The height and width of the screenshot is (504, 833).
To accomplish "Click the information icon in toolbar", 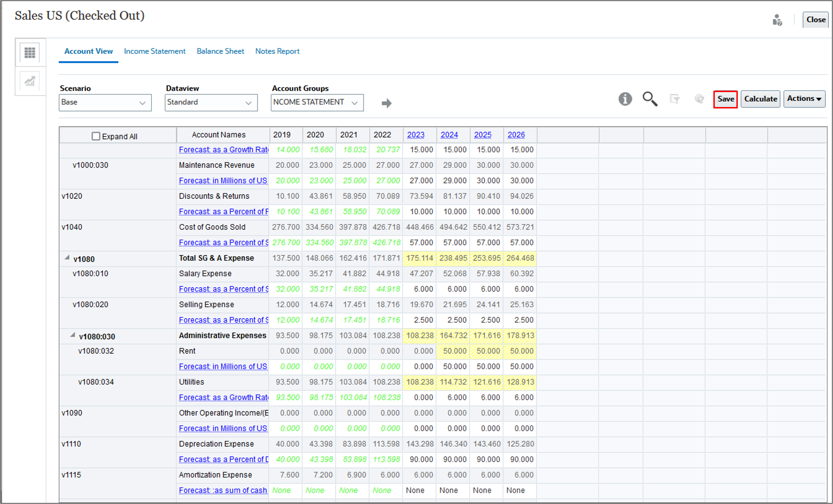I will 625,99.
